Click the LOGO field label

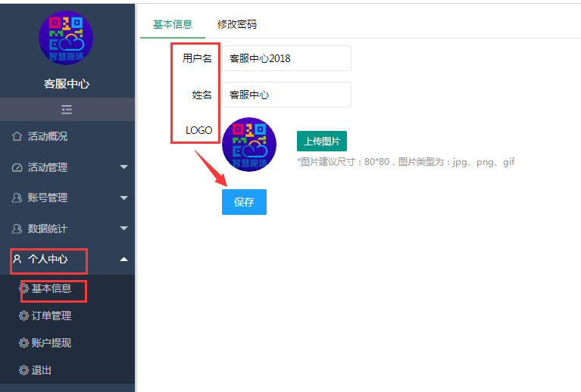pos(199,130)
